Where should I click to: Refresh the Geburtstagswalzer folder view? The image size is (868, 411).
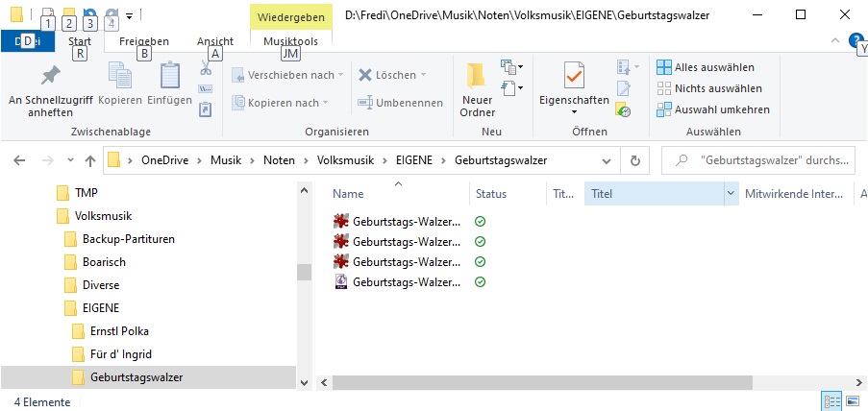[635, 160]
